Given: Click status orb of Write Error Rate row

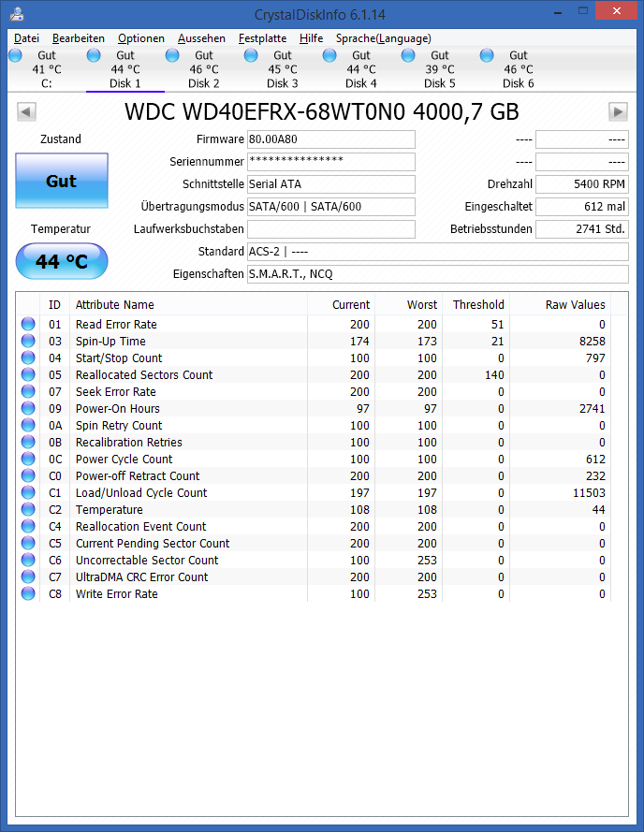Looking at the screenshot, I should click(x=28, y=593).
